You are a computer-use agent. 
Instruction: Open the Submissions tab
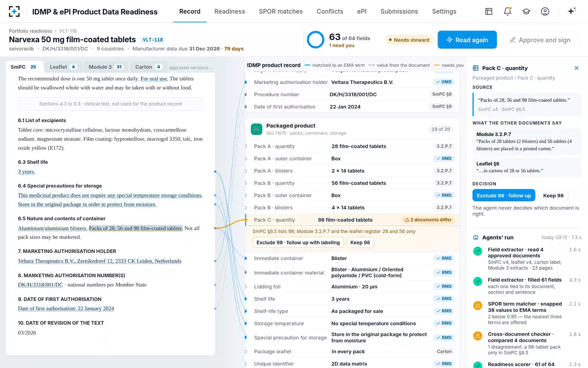399,11
